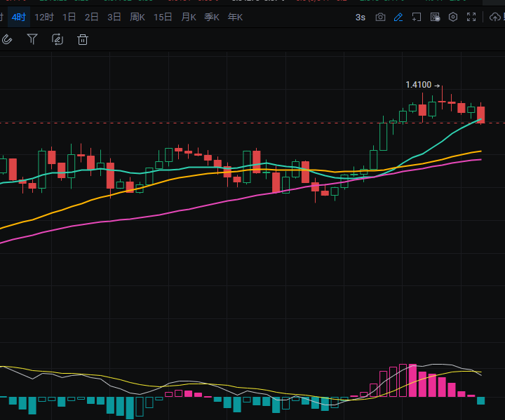The width and height of the screenshot is (505, 420).
Task: Open the 年K yearly chart
Action: pos(235,17)
